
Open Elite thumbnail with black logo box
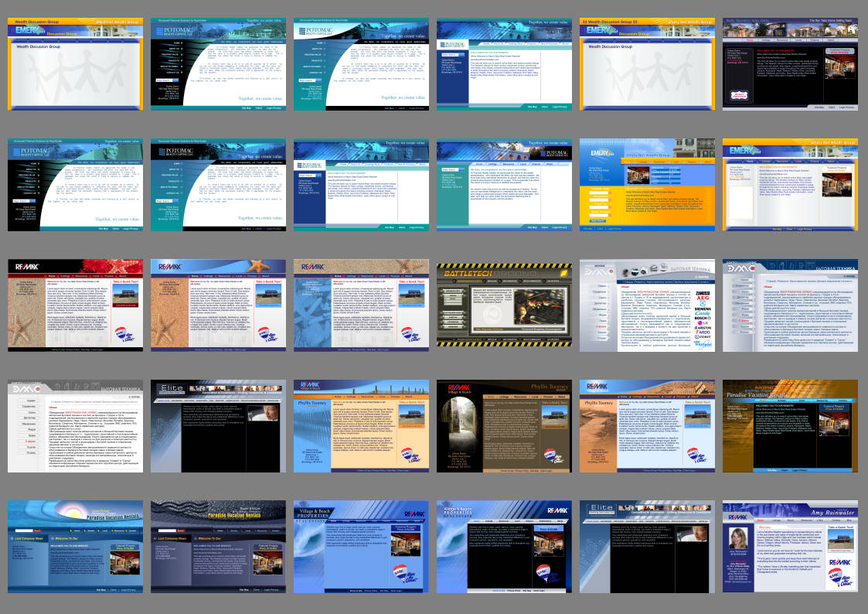218,426
